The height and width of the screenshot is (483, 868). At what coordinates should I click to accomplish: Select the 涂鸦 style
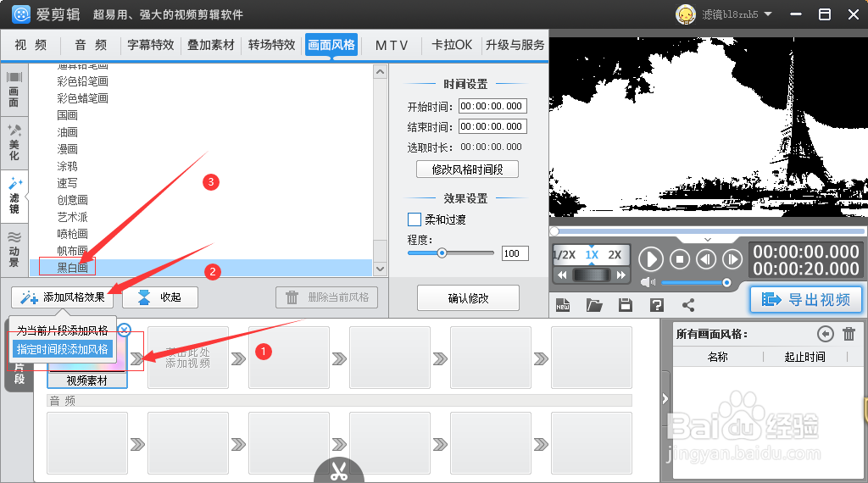tap(67, 166)
